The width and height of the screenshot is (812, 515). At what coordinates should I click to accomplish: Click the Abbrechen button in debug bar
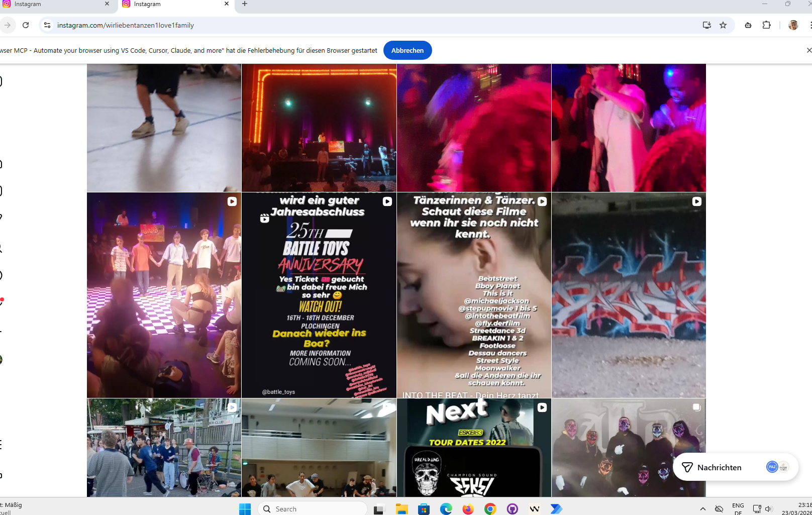pos(407,50)
